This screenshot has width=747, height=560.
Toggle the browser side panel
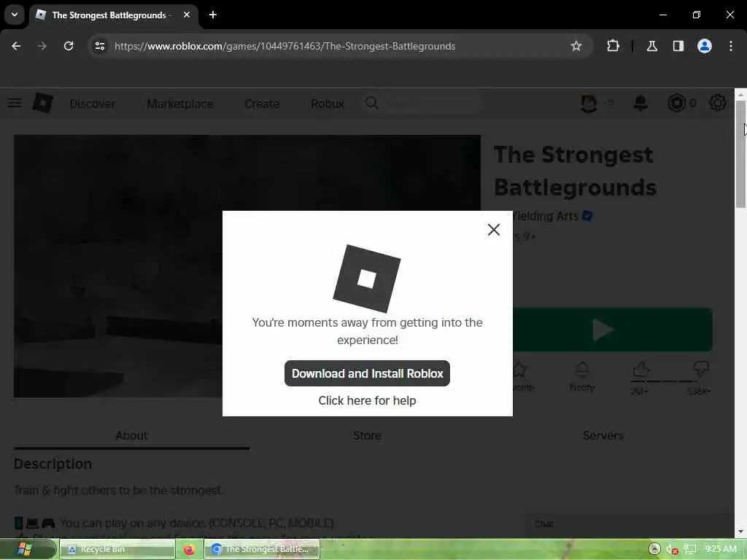coord(678,46)
